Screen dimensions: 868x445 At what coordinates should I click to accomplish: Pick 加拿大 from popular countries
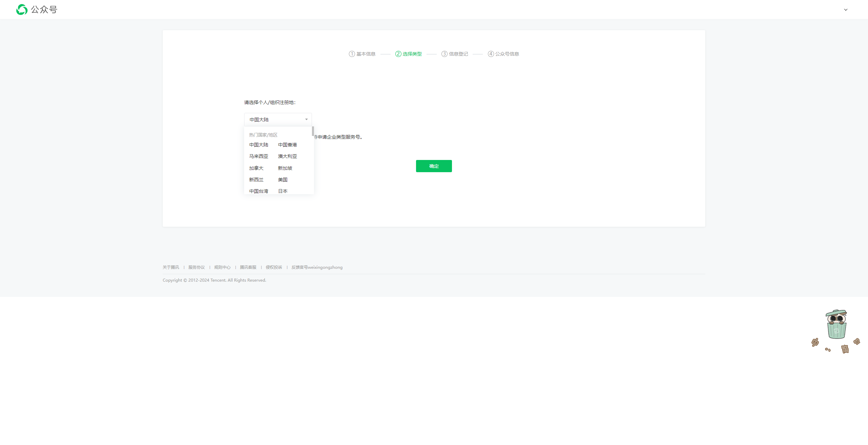[256, 168]
